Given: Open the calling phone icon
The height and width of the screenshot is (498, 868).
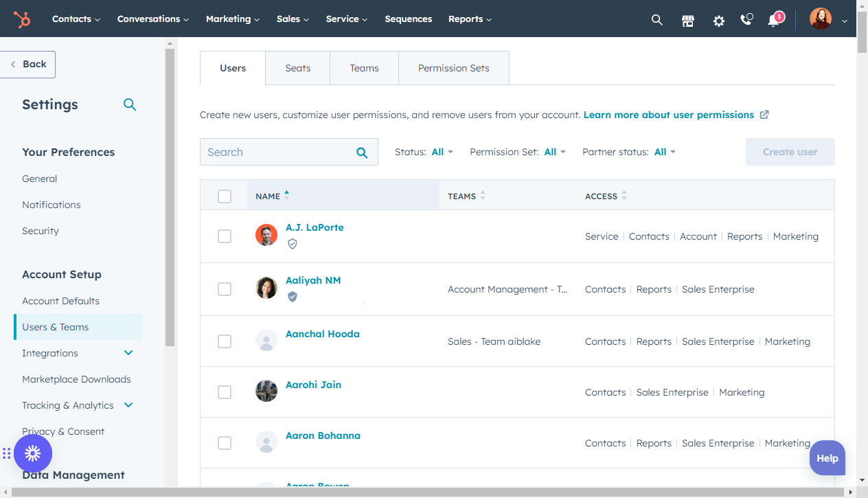Looking at the screenshot, I should 746,19.
